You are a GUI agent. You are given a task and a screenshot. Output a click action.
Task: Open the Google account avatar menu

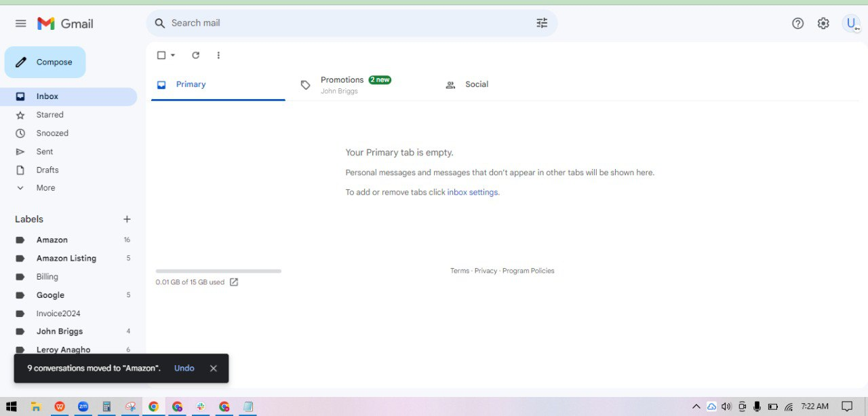[850, 23]
